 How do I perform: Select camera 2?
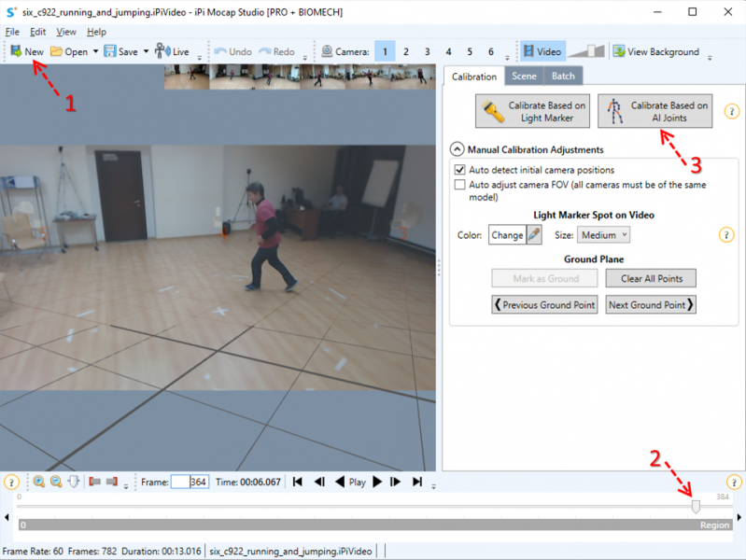click(406, 51)
